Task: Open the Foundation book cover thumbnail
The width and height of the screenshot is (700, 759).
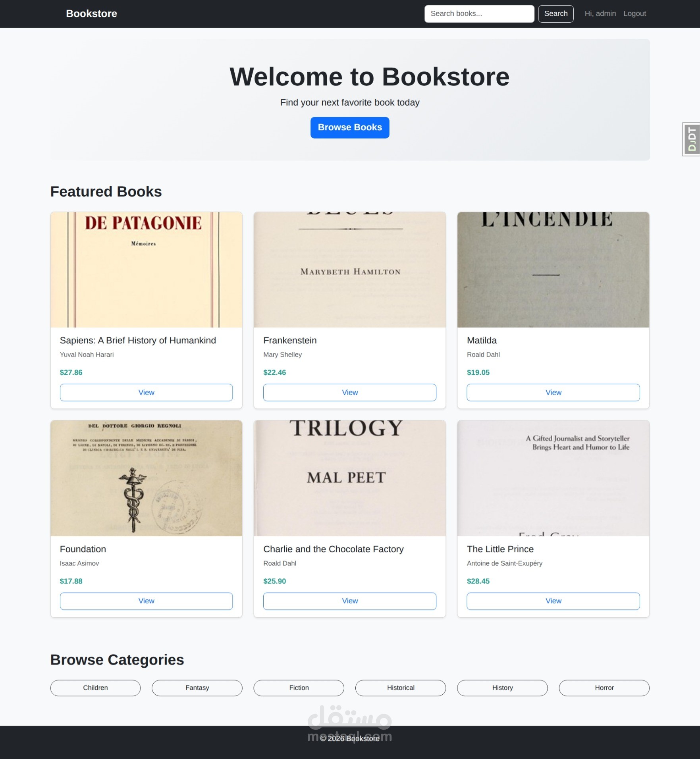Action: (147, 478)
